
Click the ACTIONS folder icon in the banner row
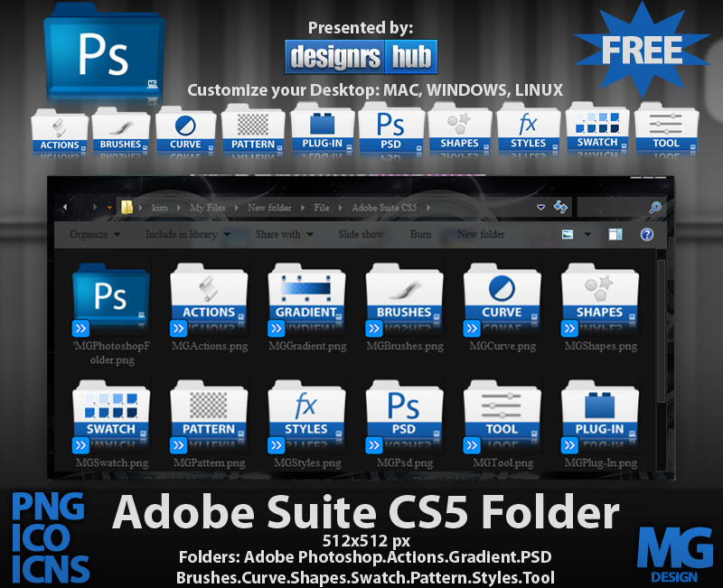[60, 130]
